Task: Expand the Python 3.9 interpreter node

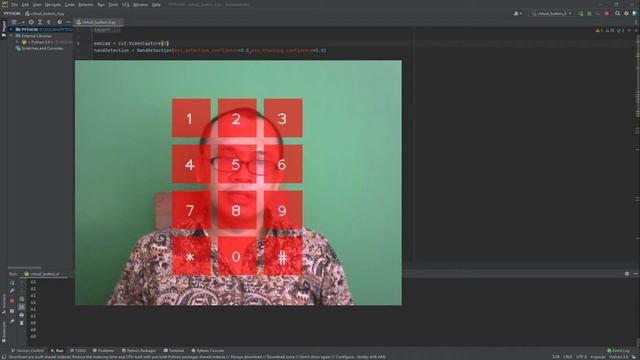Action: [x=18, y=42]
